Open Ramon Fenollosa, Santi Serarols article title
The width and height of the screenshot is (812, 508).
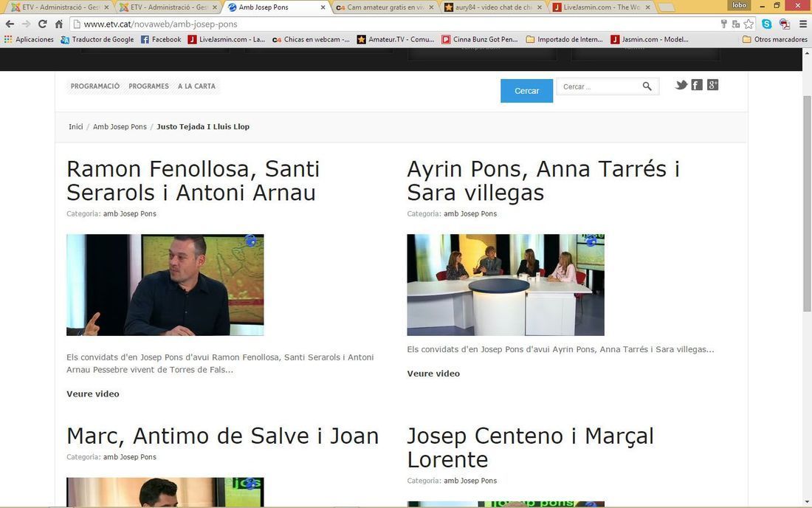pos(193,181)
